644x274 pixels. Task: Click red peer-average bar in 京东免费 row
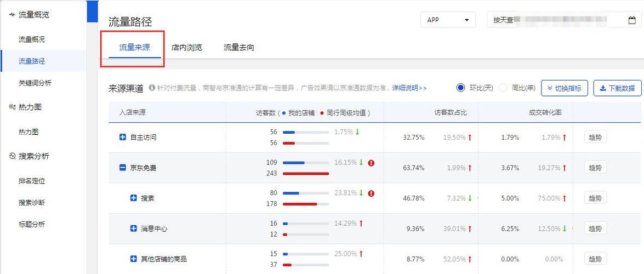[306, 173]
